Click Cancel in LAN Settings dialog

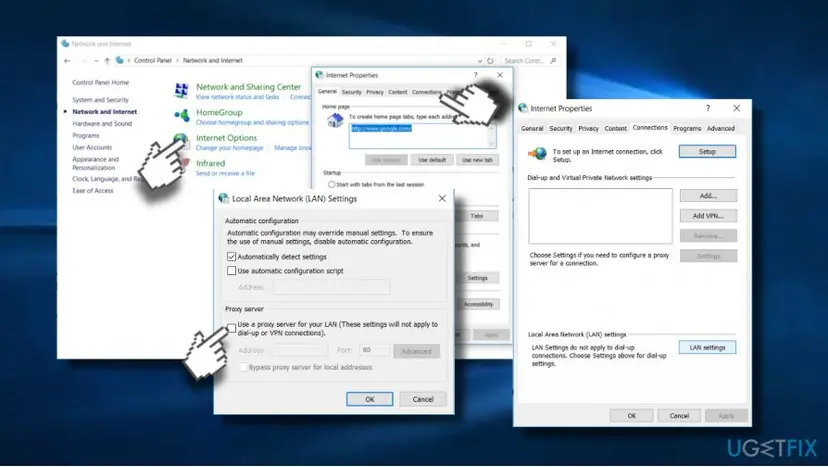pyautogui.click(x=423, y=399)
